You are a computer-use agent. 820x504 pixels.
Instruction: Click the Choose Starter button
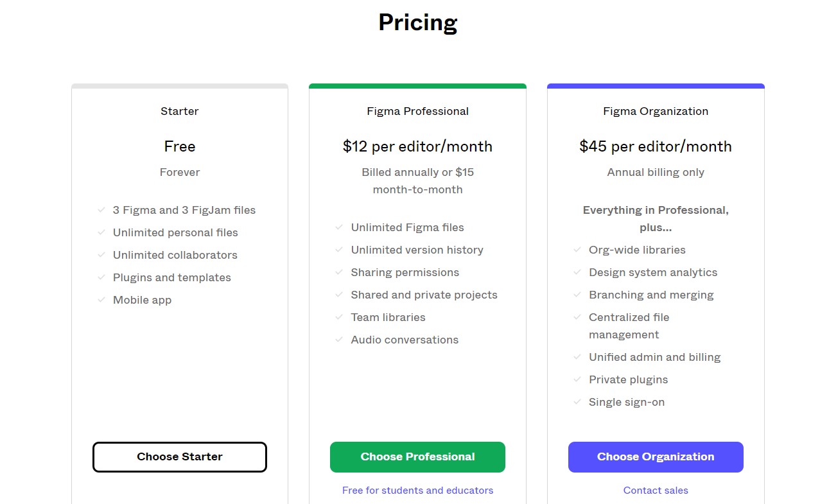coord(180,457)
